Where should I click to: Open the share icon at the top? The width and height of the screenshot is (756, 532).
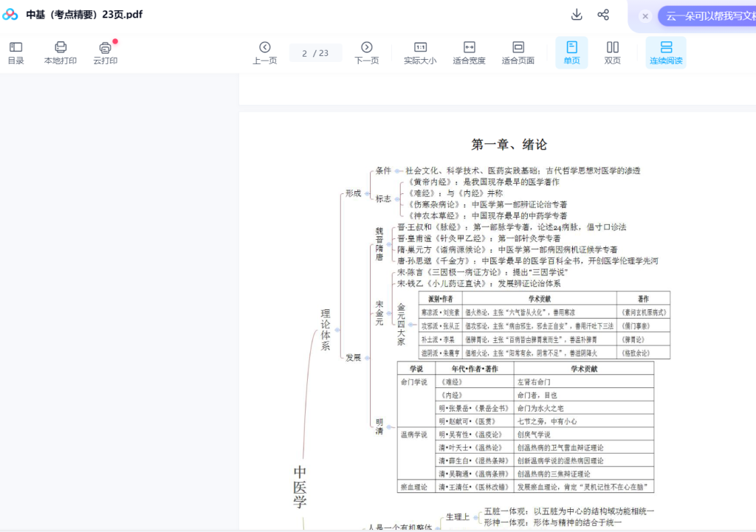click(603, 15)
